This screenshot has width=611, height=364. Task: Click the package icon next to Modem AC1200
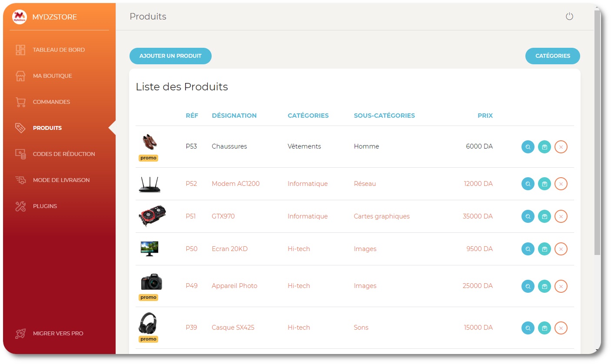pyautogui.click(x=545, y=184)
